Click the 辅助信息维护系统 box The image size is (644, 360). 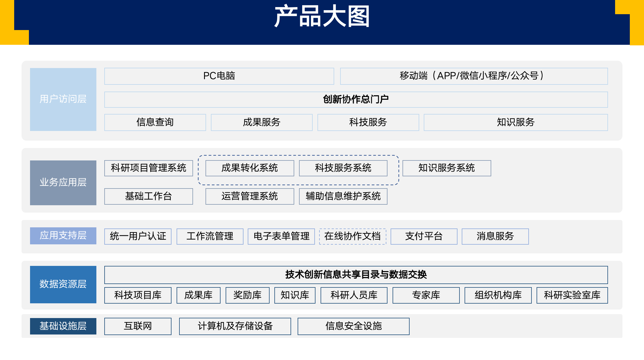point(343,196)
